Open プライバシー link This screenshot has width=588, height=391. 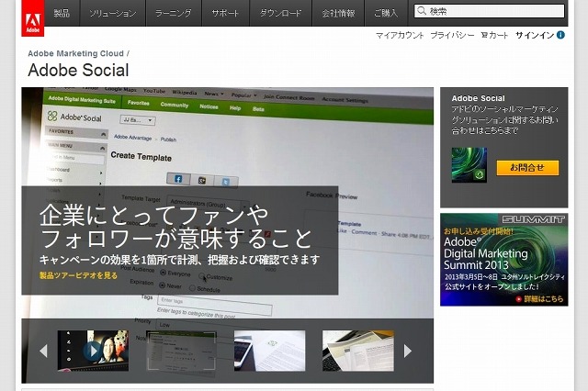pos(452,35)
